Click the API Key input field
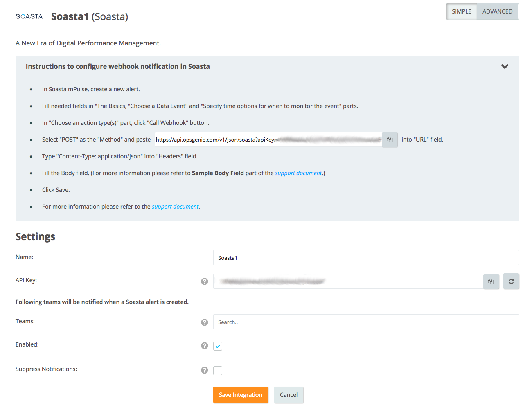 348,281
